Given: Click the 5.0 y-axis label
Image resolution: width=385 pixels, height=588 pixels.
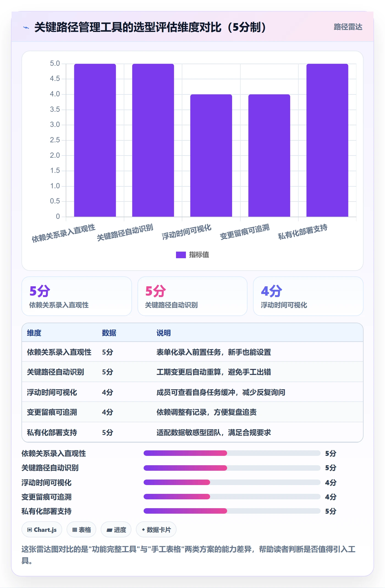Looking at the screenshot, I should coord(55,64).
